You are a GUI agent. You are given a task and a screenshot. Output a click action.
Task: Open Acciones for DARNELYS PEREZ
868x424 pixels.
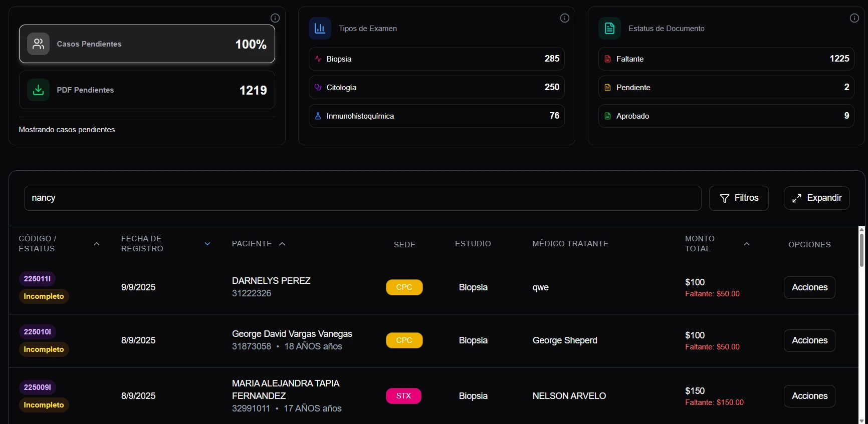[809, 287]
